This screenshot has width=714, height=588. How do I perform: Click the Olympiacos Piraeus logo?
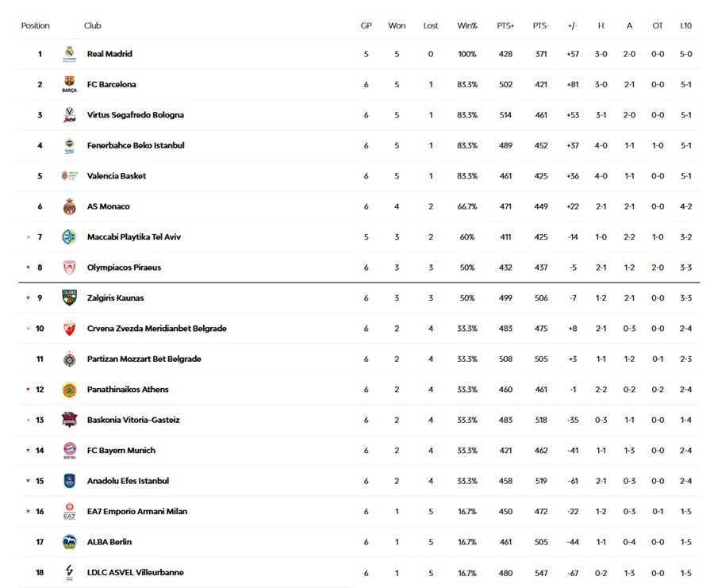tap(69, 267)
